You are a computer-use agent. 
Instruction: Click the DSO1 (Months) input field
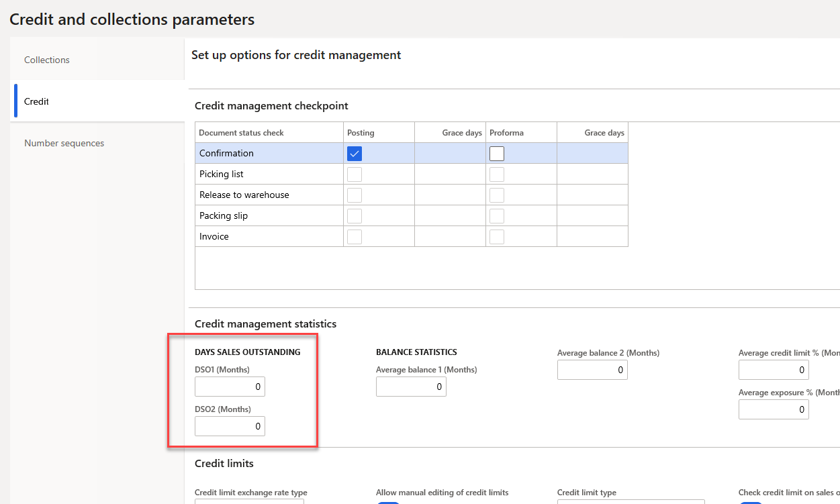(x=230, y=387)
